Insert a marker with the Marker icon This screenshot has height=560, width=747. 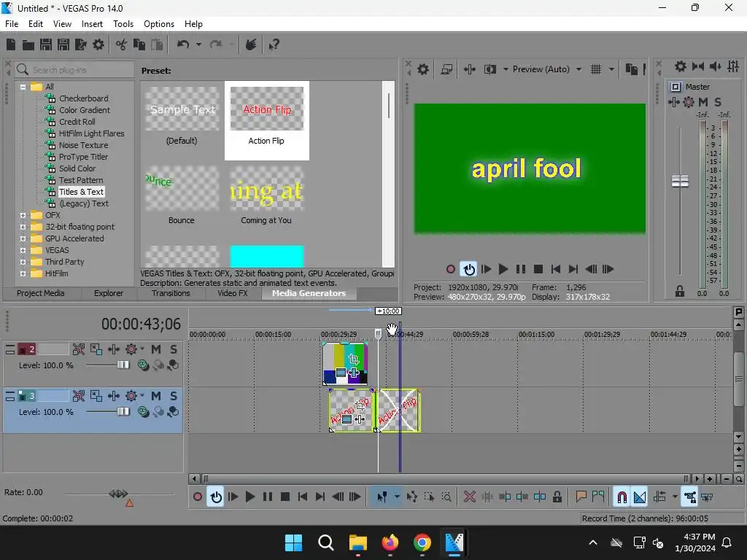click(580, 497)
